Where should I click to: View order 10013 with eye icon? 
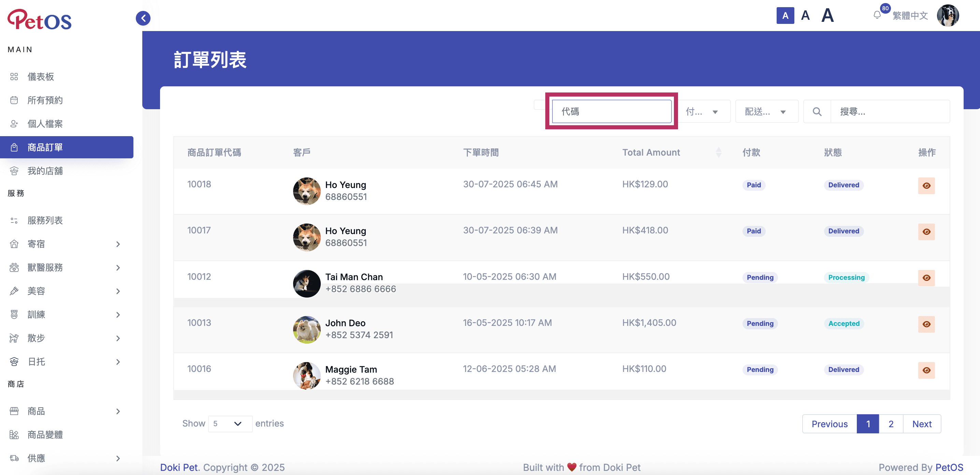tap(926, 324)
